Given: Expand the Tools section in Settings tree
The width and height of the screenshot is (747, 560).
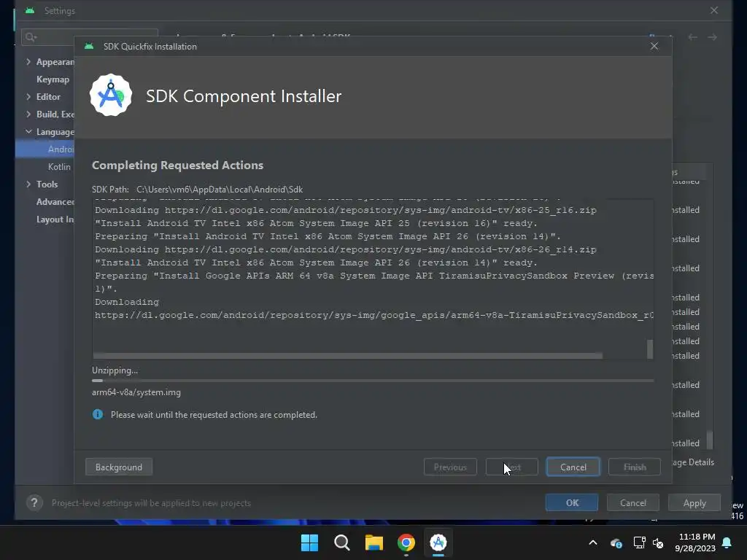Looking at the screenshot, I should coord(28,184).
